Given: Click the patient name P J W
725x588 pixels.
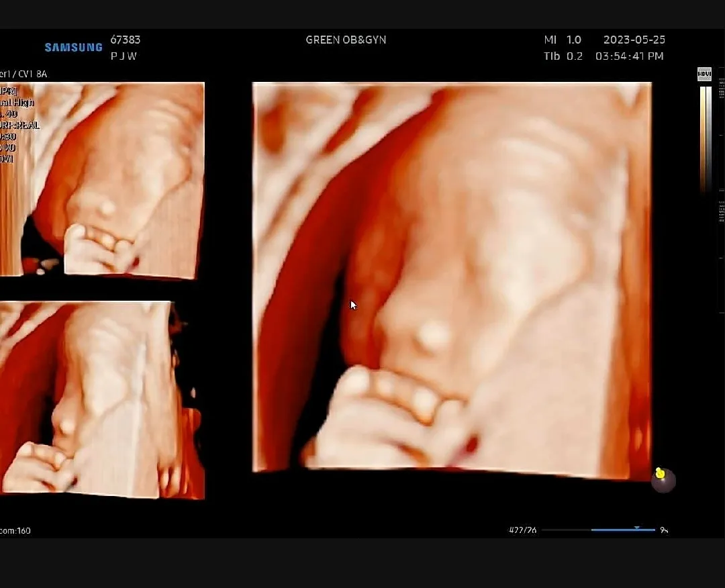Looking at the screenshot, I should pyautogui.click(x=124, y=56).
